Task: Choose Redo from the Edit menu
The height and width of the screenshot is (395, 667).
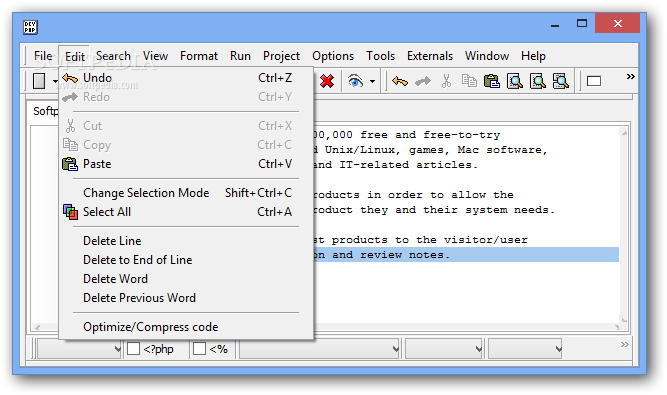Action: click(186, 97)
